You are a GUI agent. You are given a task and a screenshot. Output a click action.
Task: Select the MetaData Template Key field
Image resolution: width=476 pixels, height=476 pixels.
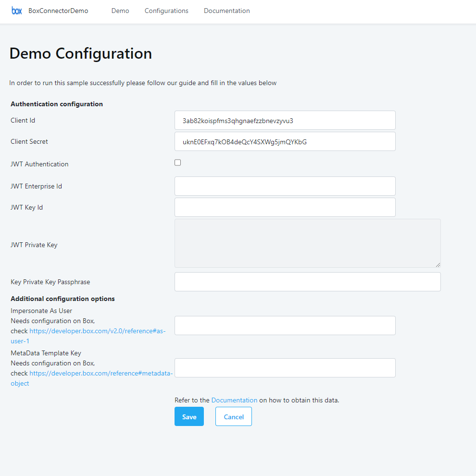[285, 368]
